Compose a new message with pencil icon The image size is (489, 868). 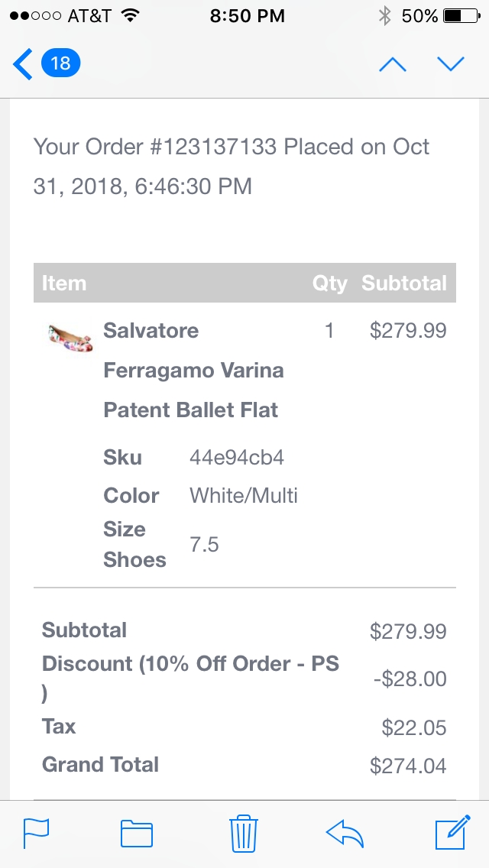451,833
